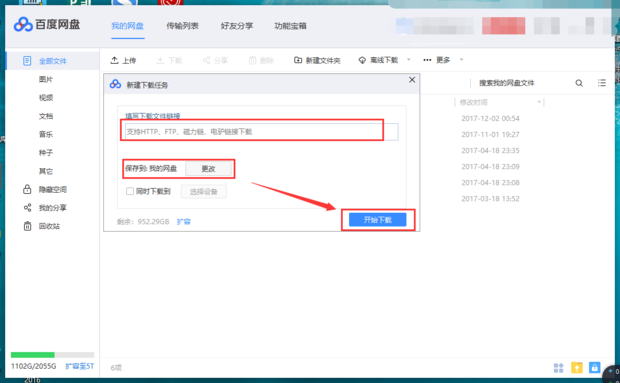The width and height of the screenshot is (620, 383).
Task: Click the 搜索我的网盘文件 search field
Action: coord(507,83)
